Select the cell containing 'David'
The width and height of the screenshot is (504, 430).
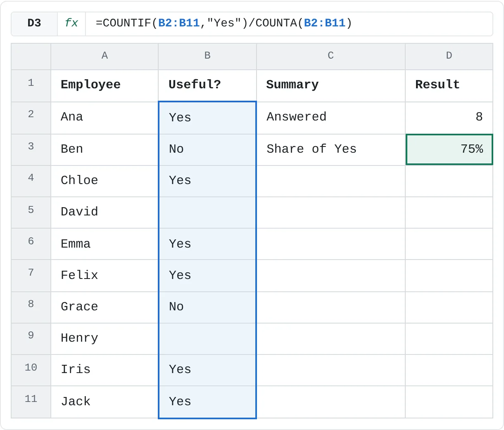point(105,213)
